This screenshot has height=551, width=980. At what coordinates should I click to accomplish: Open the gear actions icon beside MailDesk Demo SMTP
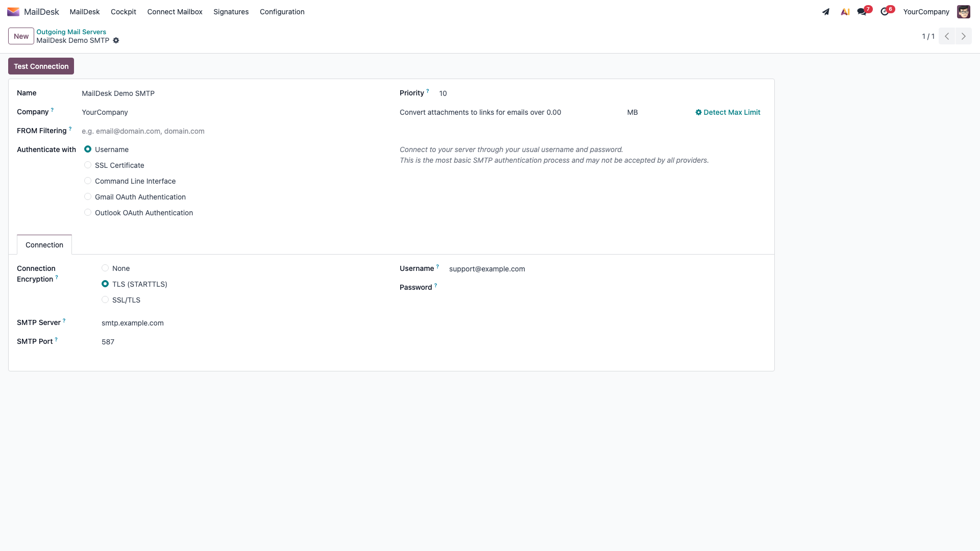(x=116, y=40)
